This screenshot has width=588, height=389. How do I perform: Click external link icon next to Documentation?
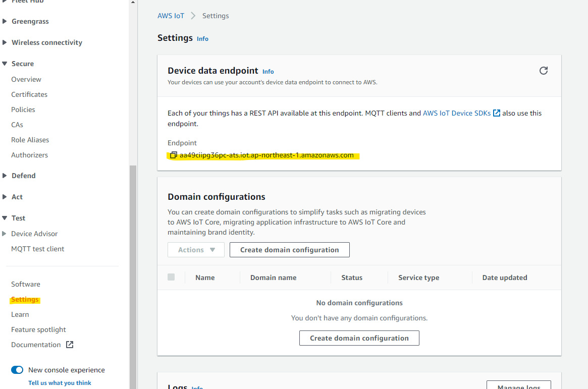(70, 345)
